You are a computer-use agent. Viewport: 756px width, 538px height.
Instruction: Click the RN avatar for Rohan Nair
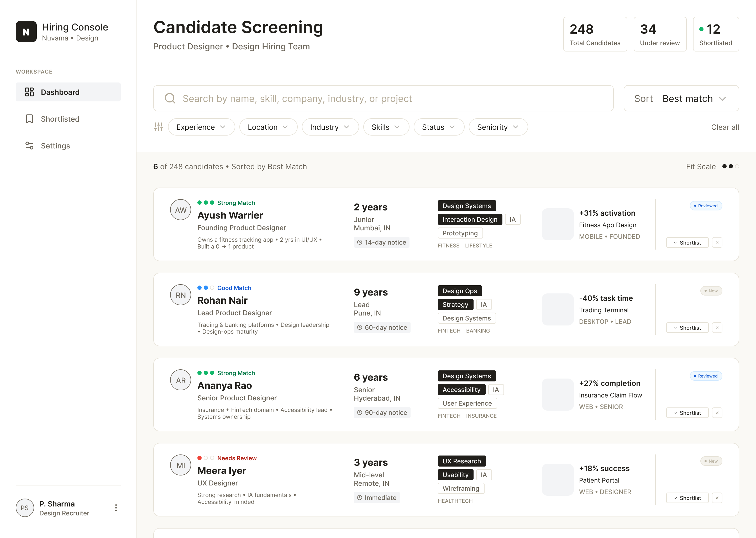click(x=181, y=295)
